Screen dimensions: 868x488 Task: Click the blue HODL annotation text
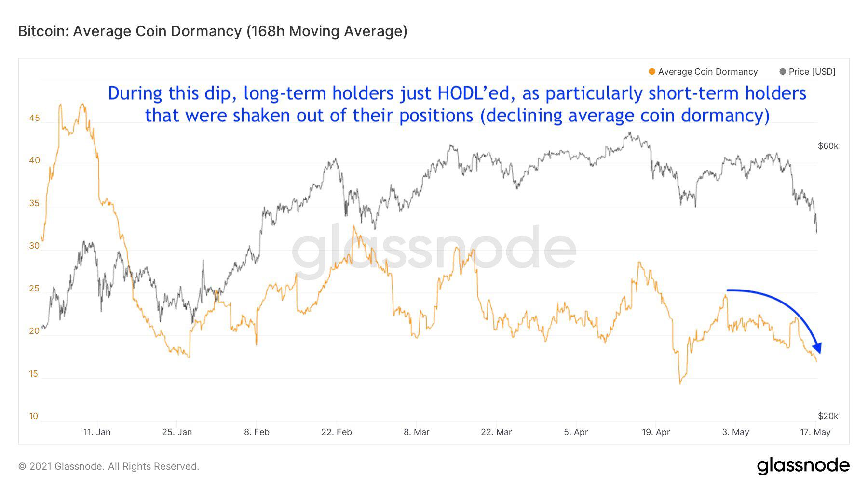click(457, 104)
